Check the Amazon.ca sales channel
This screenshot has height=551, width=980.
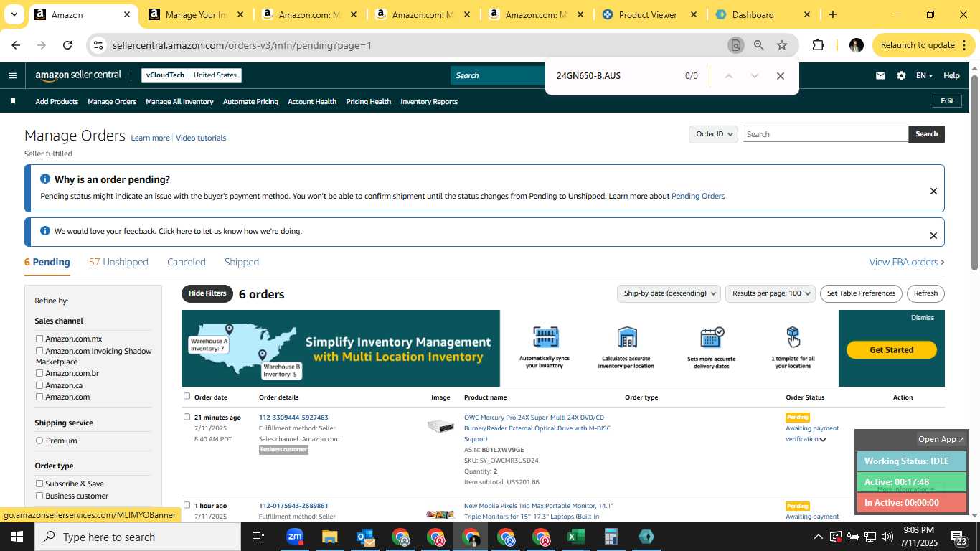point(39,385)
